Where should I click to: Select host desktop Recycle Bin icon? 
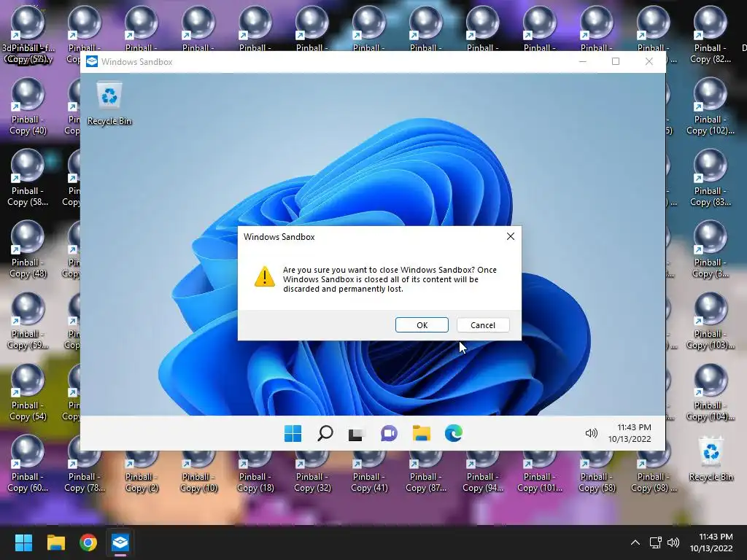click(711, 459)
